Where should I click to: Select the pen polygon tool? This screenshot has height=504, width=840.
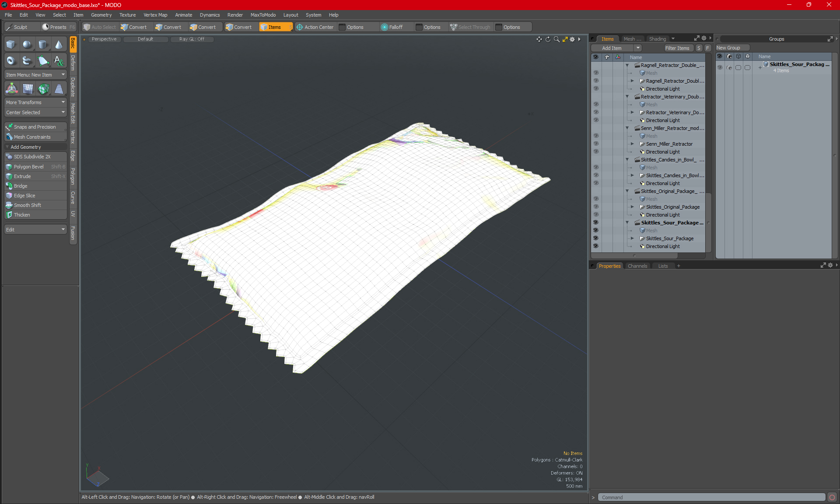click(42, 61)
